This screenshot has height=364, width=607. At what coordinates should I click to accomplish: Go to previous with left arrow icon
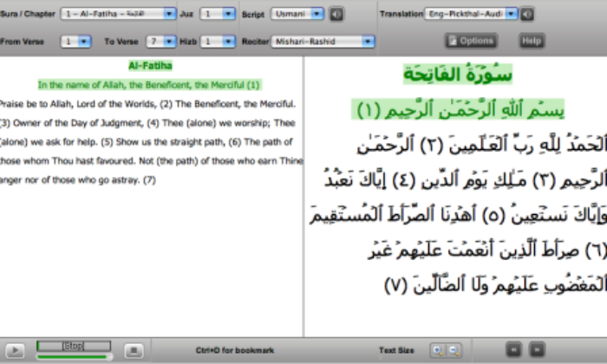[x=514, y=350]
